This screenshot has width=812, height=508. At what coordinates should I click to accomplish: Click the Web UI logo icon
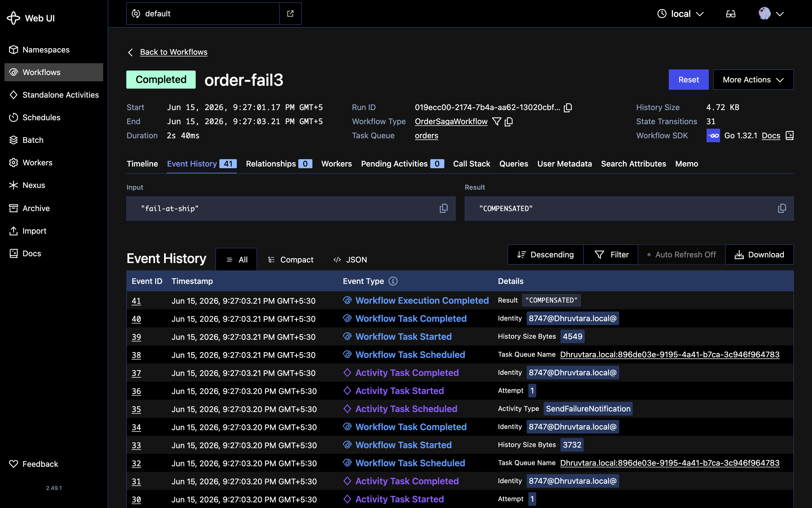tap(14, 18)
